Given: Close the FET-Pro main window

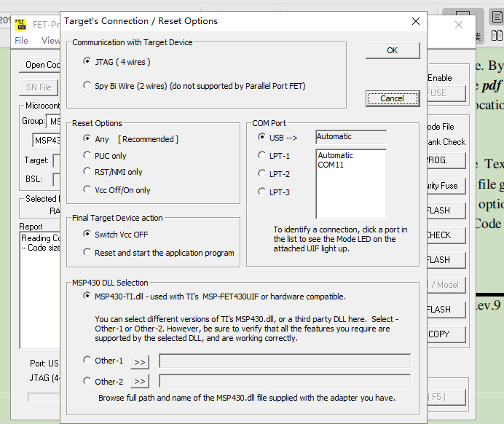Looking at the screenshot, I should point(459,25).
